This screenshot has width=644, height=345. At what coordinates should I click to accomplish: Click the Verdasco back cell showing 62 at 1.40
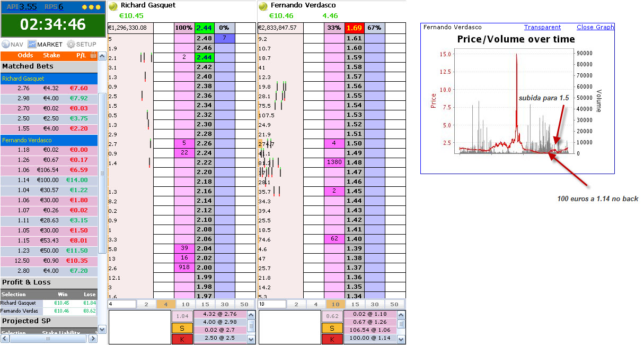coord(334,239)
